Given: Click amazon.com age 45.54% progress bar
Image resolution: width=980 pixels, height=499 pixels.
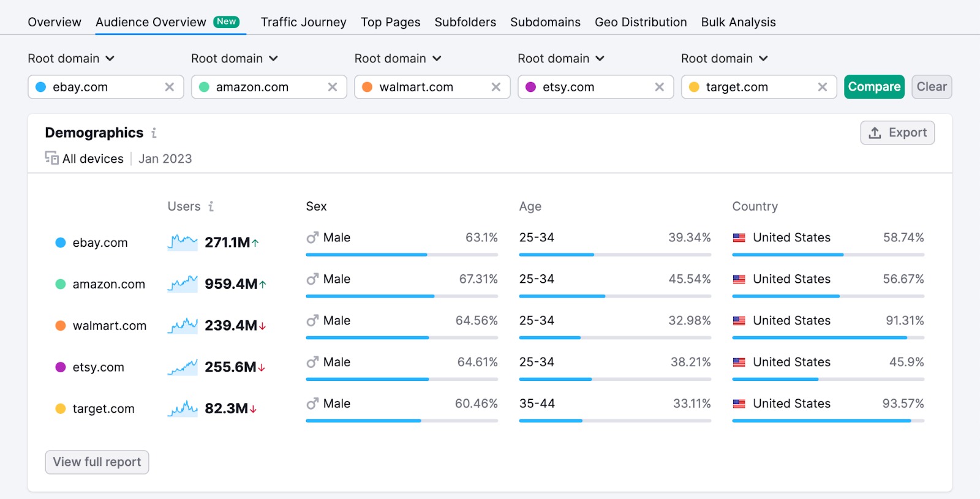Looking at the screenshot, I should pyautogui.click(x=615, y=296).
